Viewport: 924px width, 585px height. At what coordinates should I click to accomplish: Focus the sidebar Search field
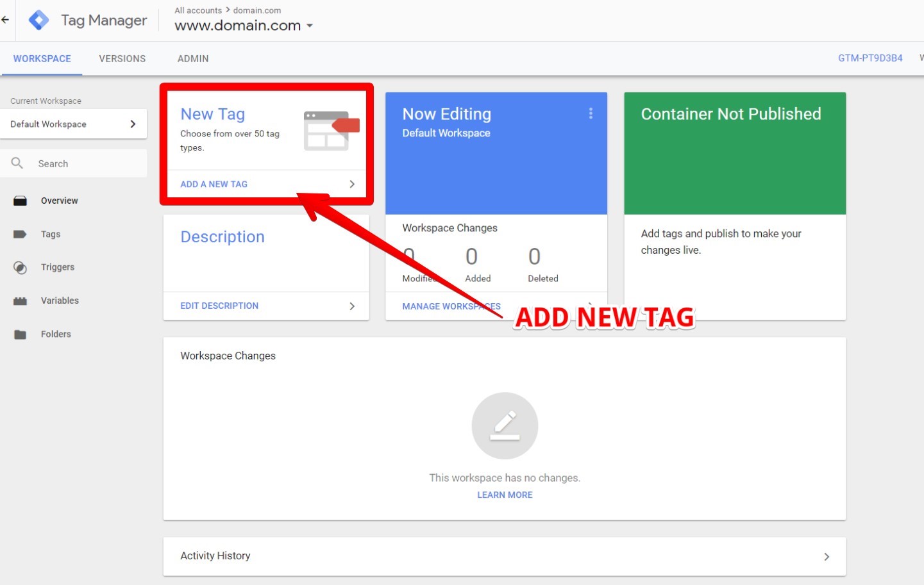pyautogui.click(x=73, y=163)
